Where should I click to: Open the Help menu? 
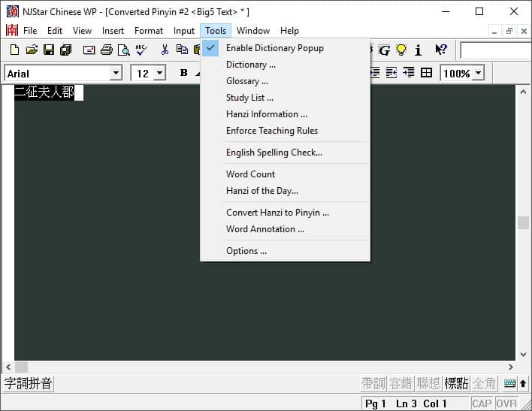(x=289, y=31)
